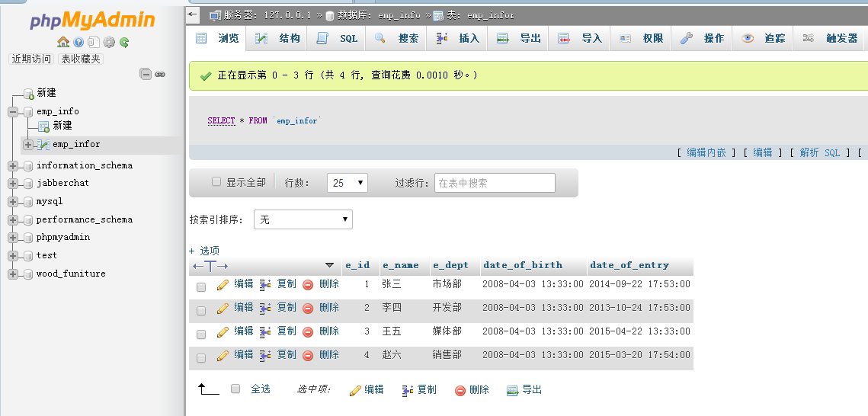Expand the jabberchat database node
Image resolution: width=868 pixels, height=416 pixels.
point(13,184)
